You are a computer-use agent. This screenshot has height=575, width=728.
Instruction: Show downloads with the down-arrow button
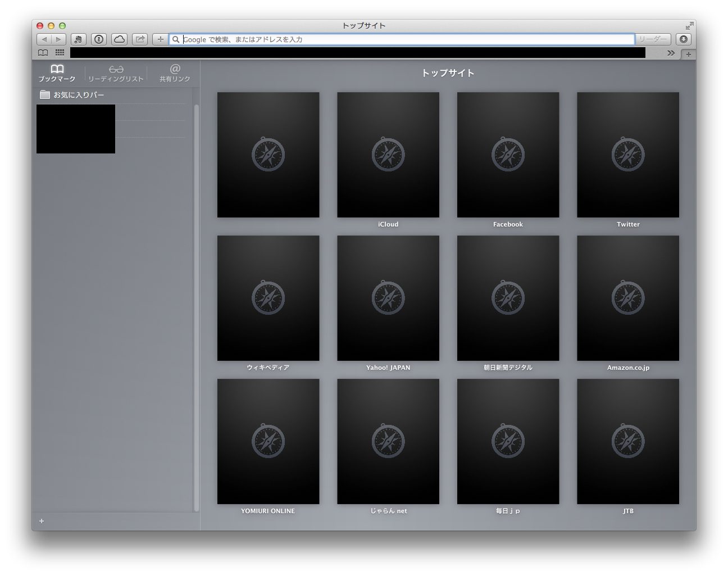683,39
